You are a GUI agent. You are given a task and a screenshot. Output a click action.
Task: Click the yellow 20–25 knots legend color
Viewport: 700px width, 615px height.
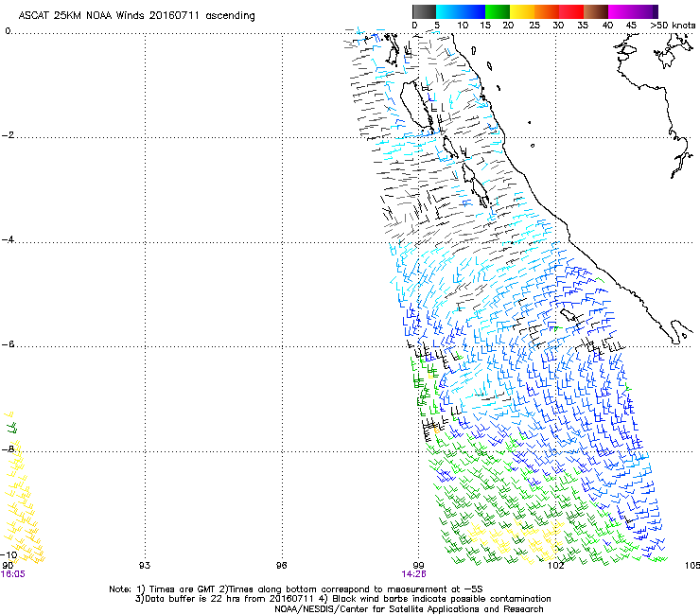pyautogui.click(x=522, y=11)
